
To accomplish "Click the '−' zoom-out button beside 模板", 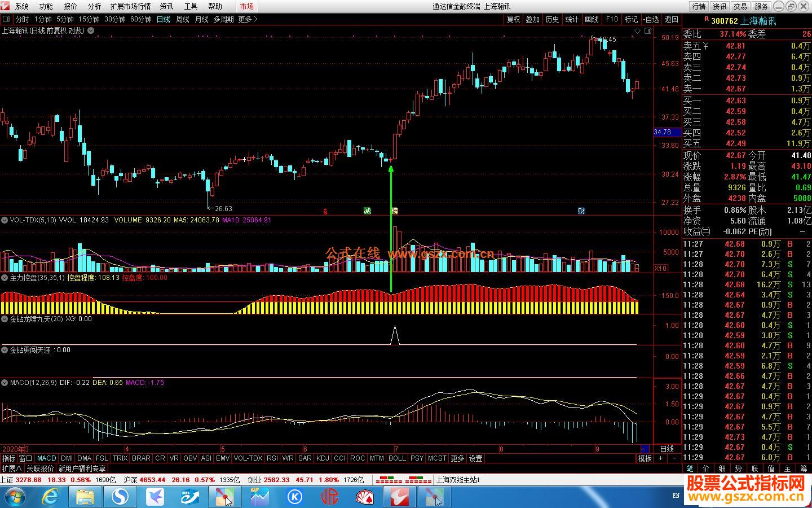I will (674, 458).
